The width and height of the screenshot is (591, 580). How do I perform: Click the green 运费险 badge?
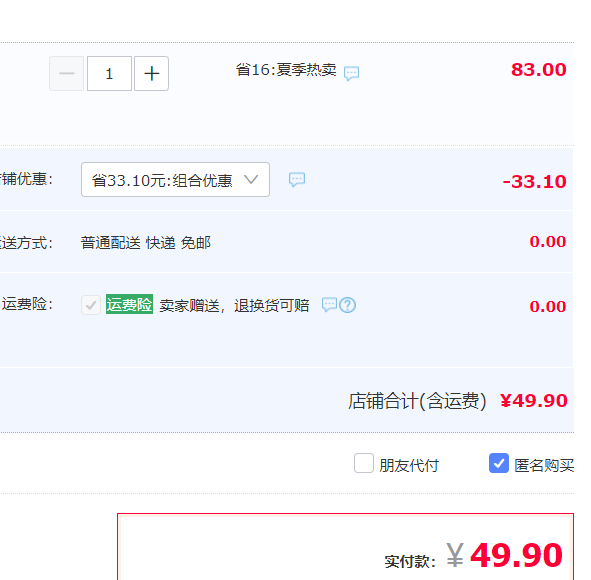[129, 304]
